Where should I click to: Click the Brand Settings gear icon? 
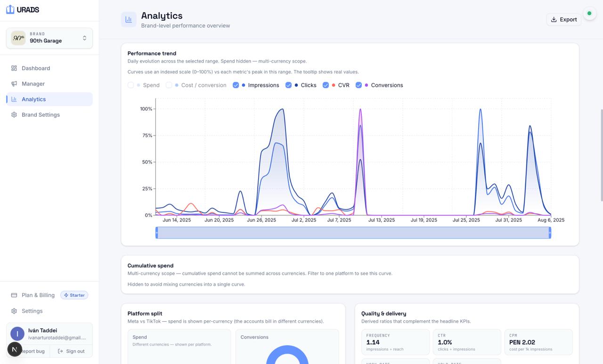coord(14,115)
